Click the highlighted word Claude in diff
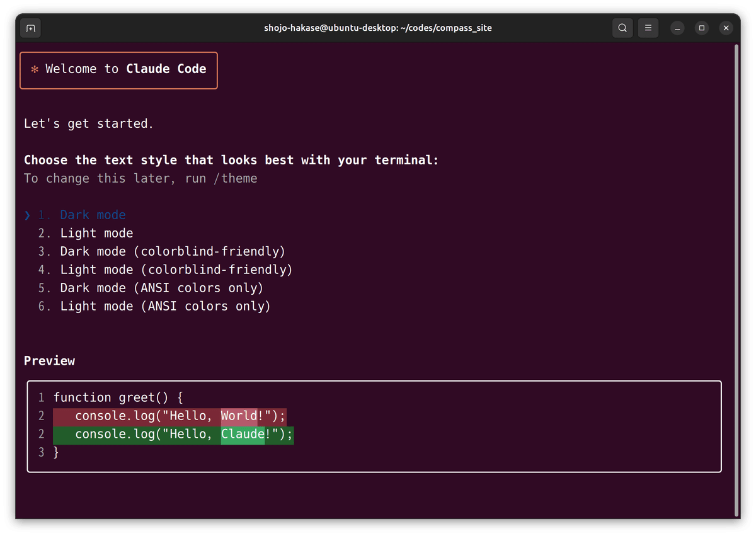This screenshot has height=536, width=756. pos(243,435)
